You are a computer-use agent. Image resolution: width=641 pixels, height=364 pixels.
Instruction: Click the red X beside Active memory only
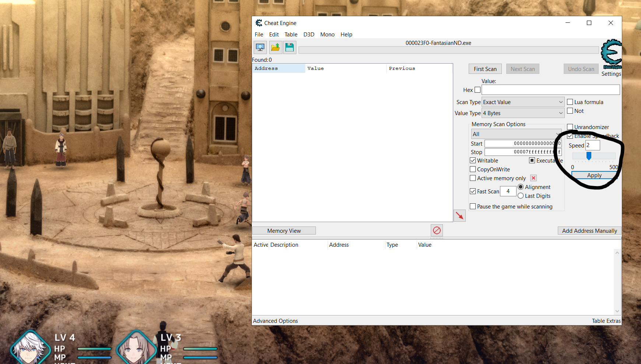tap(533, 178)
